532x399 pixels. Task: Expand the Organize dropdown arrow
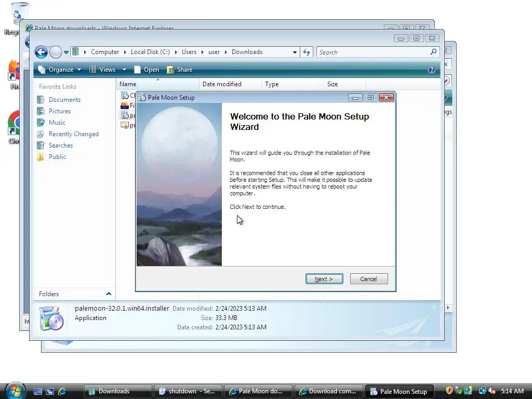coord(79,70)
